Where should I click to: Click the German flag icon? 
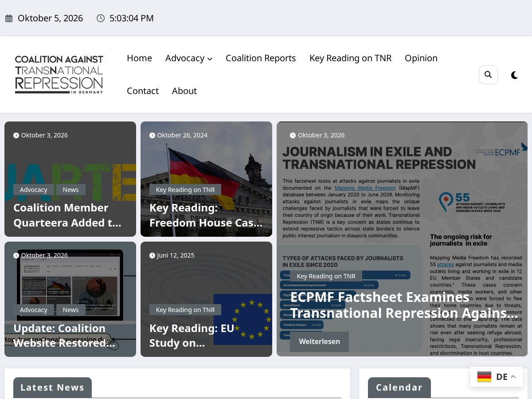[x=484, y=377]
